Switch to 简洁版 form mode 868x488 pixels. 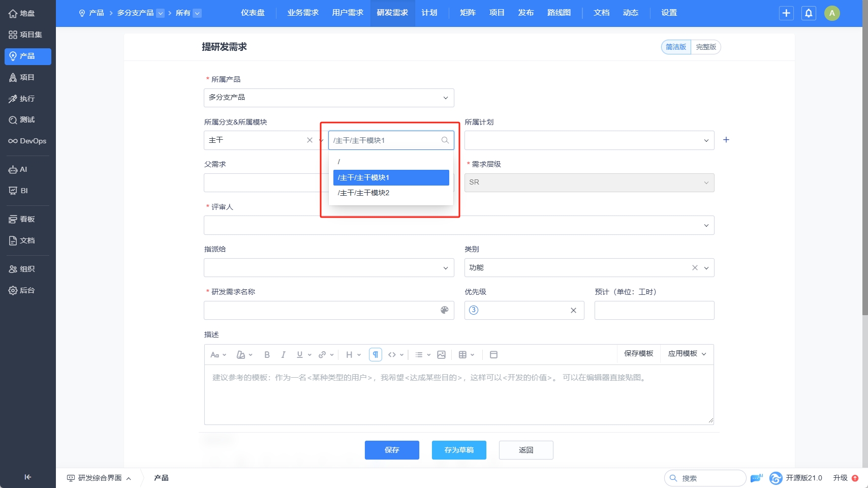(676, 47)
